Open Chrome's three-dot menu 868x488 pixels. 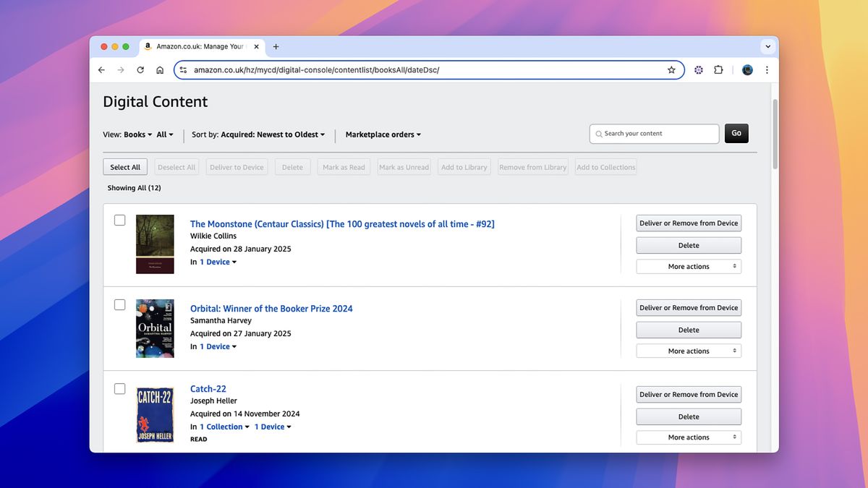pos(767,69)
